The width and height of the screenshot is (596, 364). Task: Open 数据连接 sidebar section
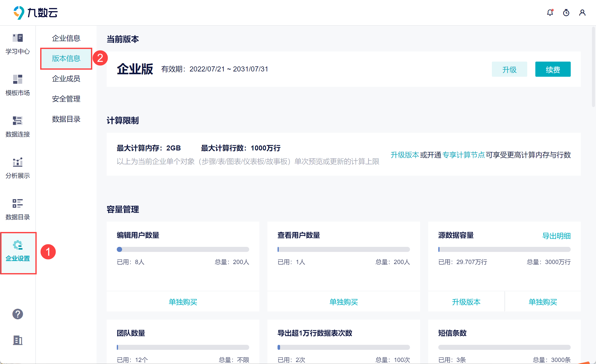tap(18, 127)
